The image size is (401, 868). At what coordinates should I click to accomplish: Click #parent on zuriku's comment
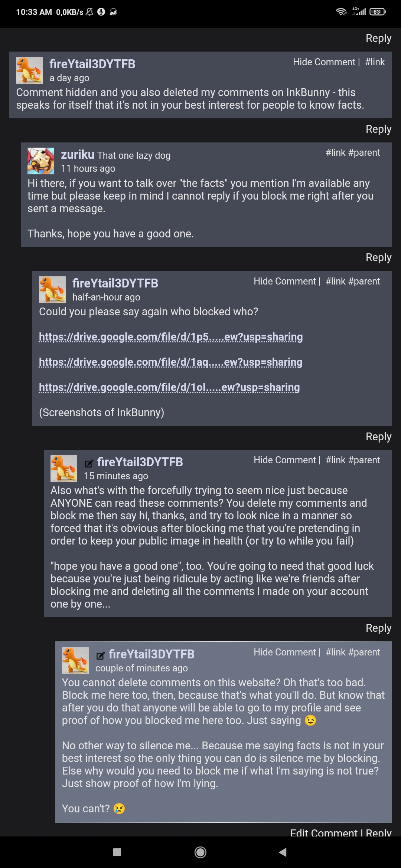pyautogui.click(x=364, y=152)
